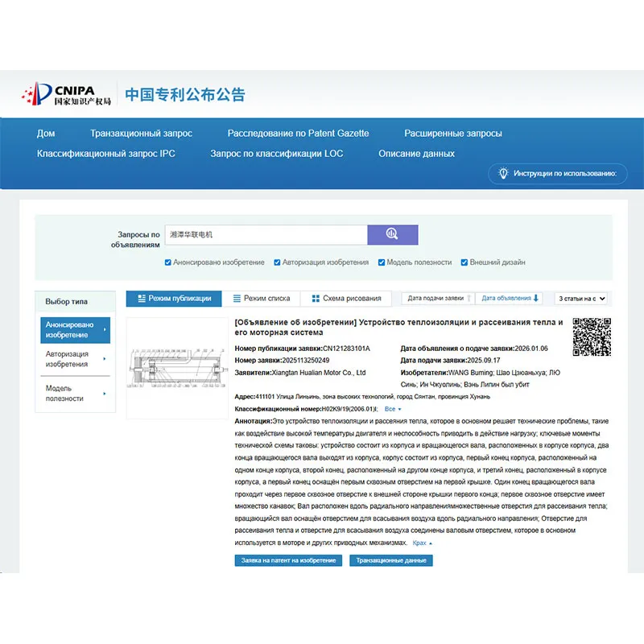Click the patent QR code
644x644 pixels.
[592, 336]
